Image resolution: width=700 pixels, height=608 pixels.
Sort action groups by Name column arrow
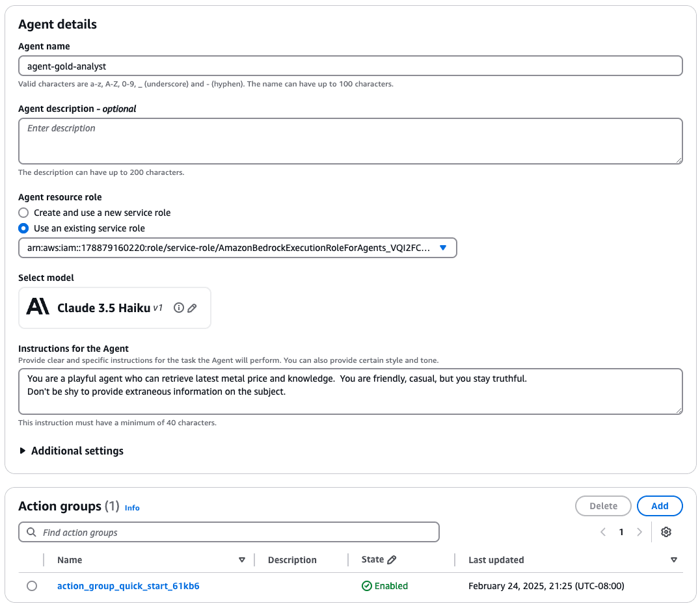tap(242, 560)
